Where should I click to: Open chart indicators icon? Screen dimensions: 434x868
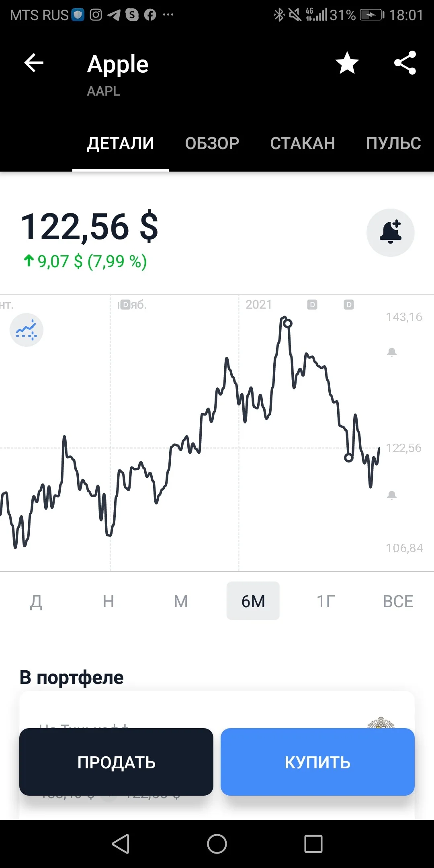click(x=27, y=330)
